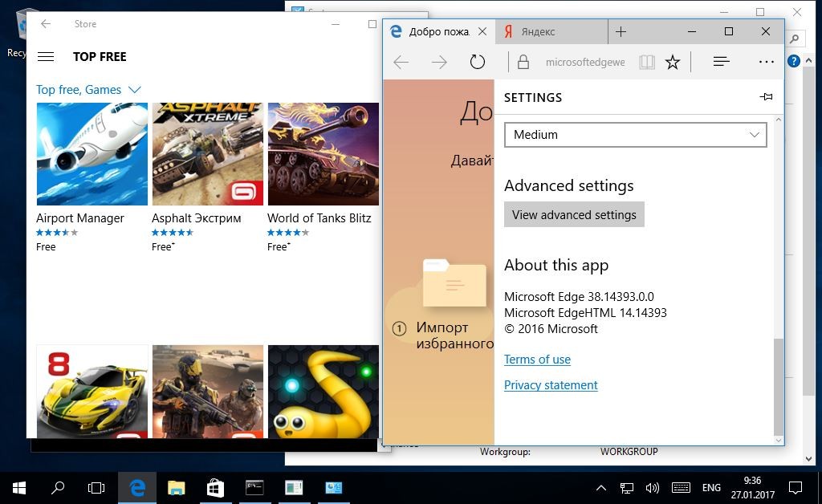Open the Asphalt Экстрим game thumbnail
This screenshot has height=504, width=822.
coord(208,154)
